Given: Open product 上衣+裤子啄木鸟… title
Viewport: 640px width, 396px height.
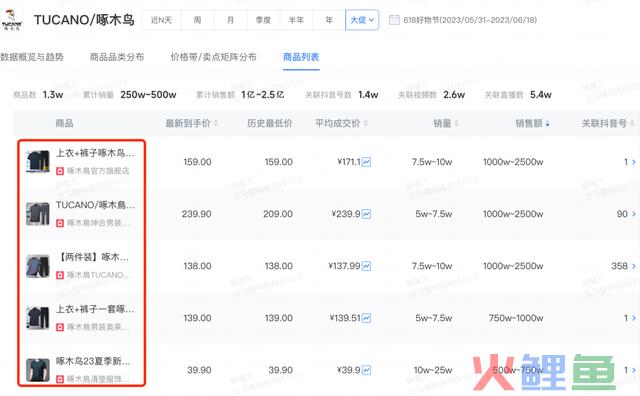Looking at the screenshot, I should pos(95,153).
